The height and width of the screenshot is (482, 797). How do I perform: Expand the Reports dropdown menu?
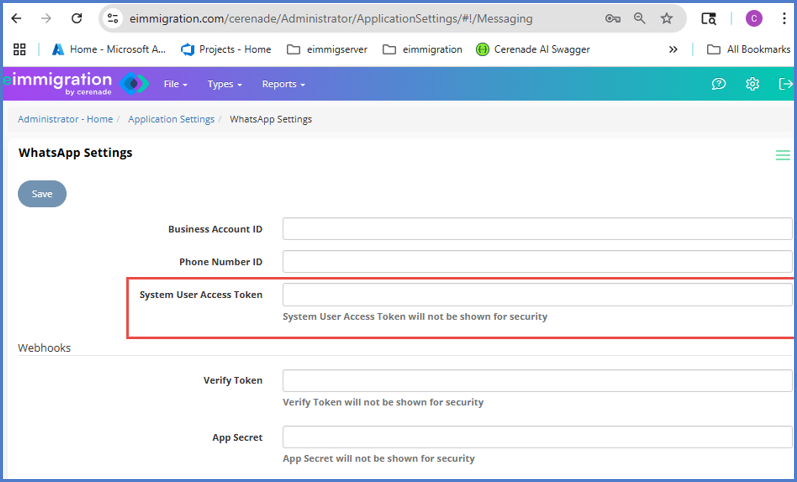point(283,84)
